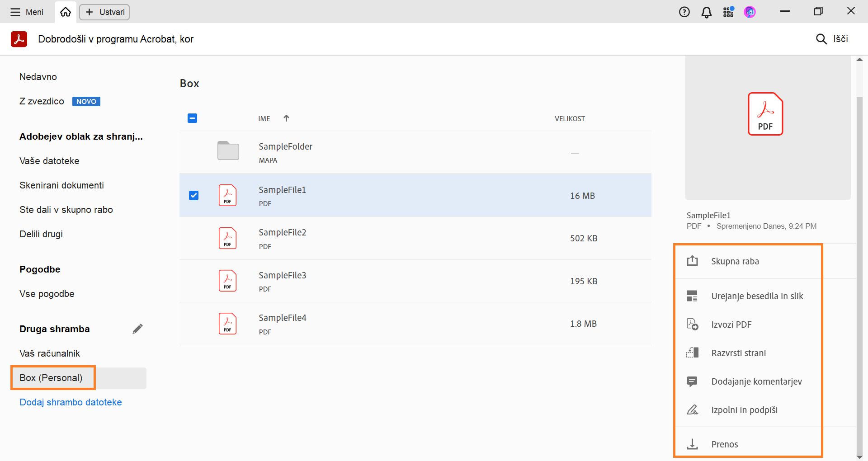Click Dodaj shrambo datoteke link
868x461 pixels.
pos(71,402)
